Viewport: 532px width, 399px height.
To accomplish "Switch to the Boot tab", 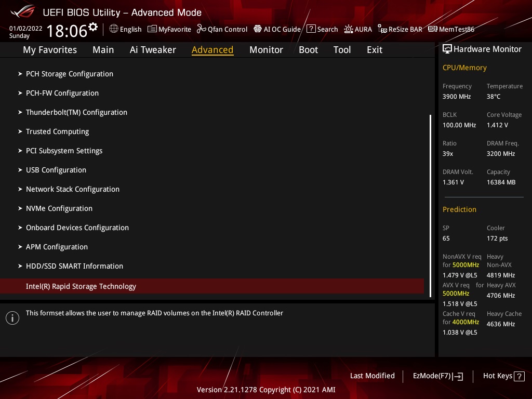I will (x=308, y=50).
